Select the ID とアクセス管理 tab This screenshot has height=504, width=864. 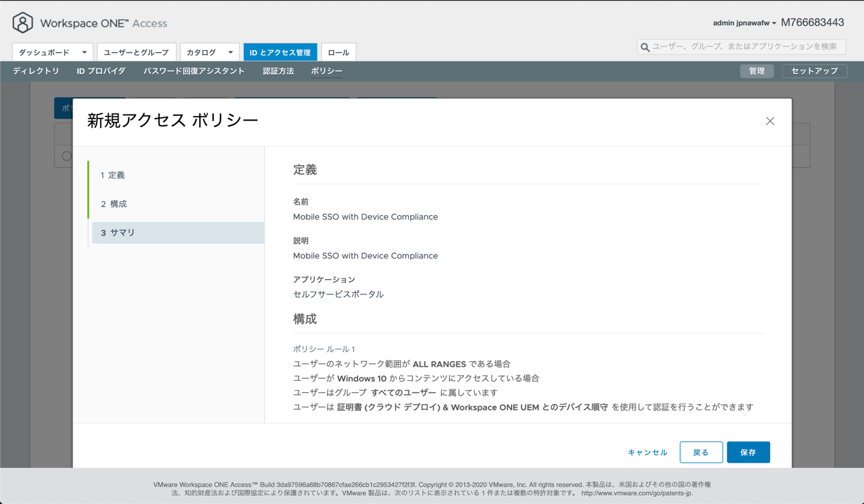click(280, 53)
